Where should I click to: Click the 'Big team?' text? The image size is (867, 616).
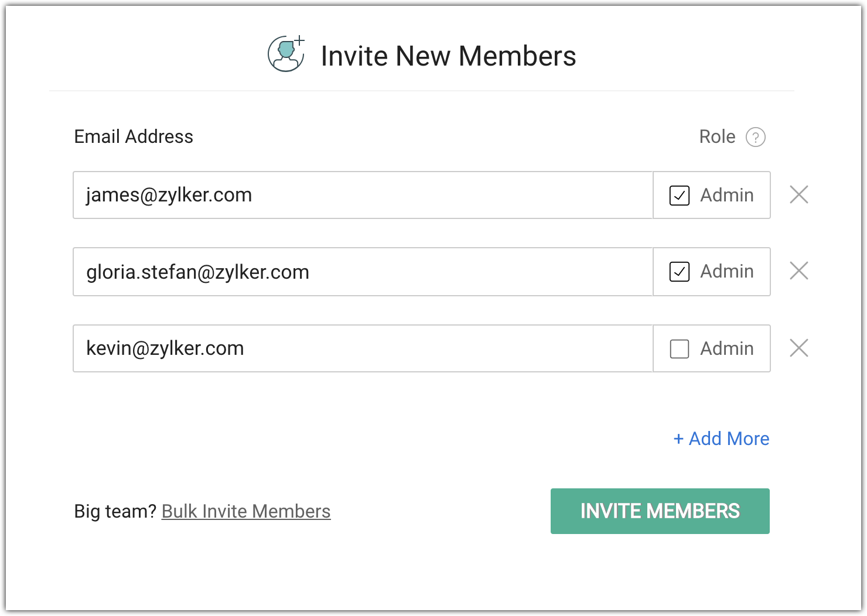pos(115,511)
